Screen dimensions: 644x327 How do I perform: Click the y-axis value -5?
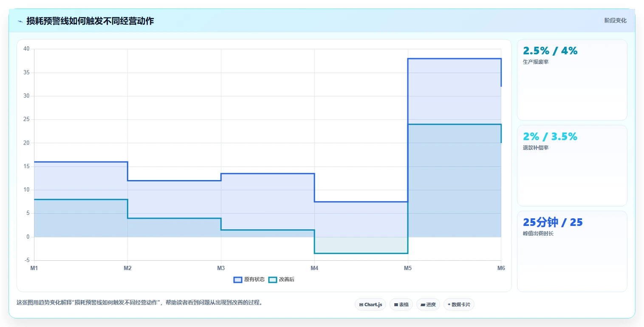[x=27, y=260]
